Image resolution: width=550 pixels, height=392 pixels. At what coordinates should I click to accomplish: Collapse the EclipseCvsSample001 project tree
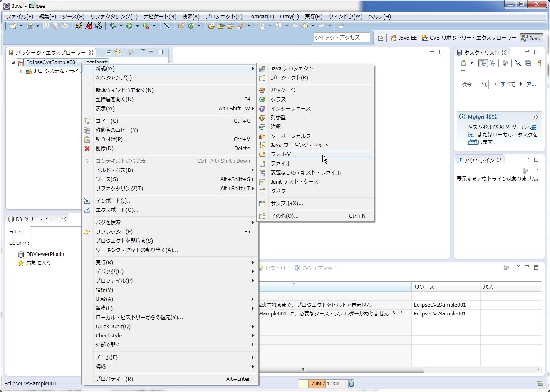[13, 62]
